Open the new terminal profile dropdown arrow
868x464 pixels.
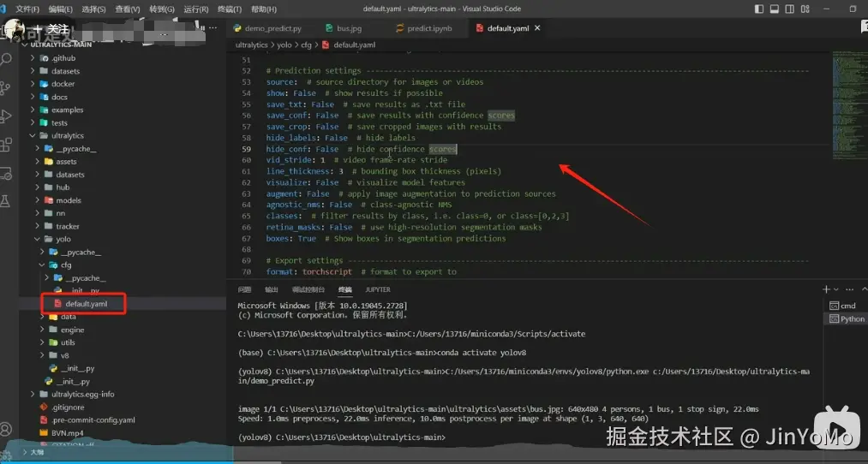click(836, 289)
